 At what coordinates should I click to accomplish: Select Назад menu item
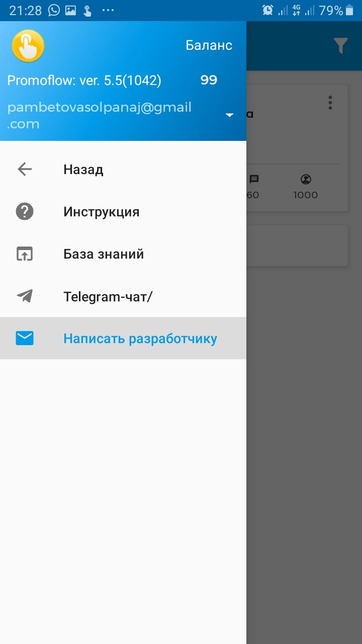123,169
